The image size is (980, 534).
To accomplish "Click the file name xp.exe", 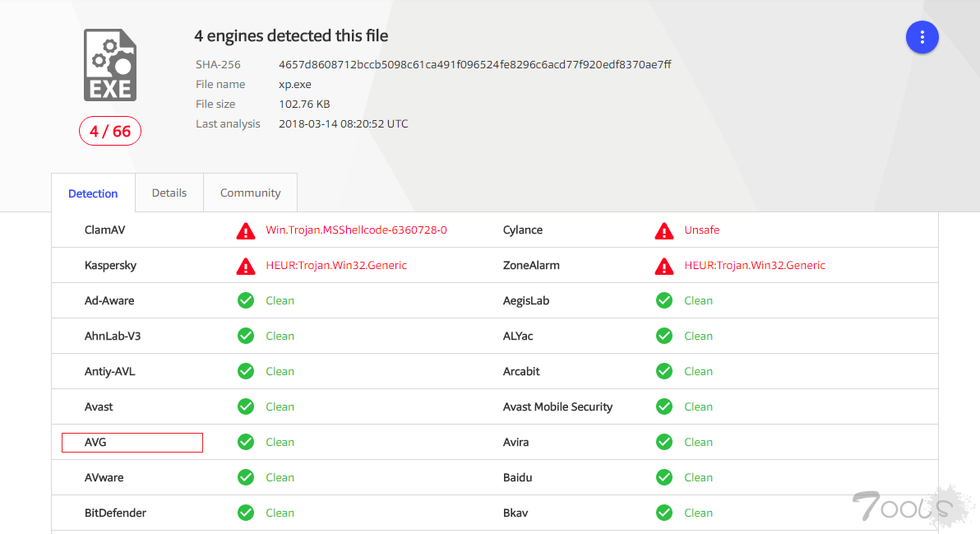I will (x=295, y=85).
